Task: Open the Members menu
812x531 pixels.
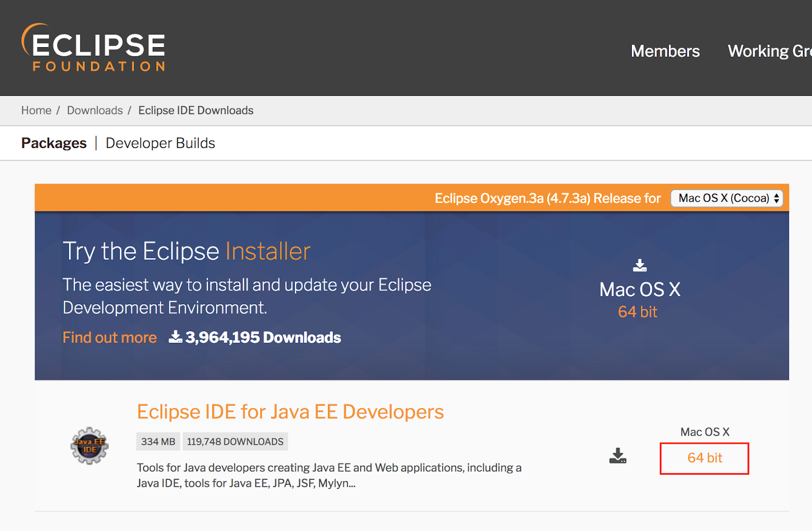Action: 665,51
